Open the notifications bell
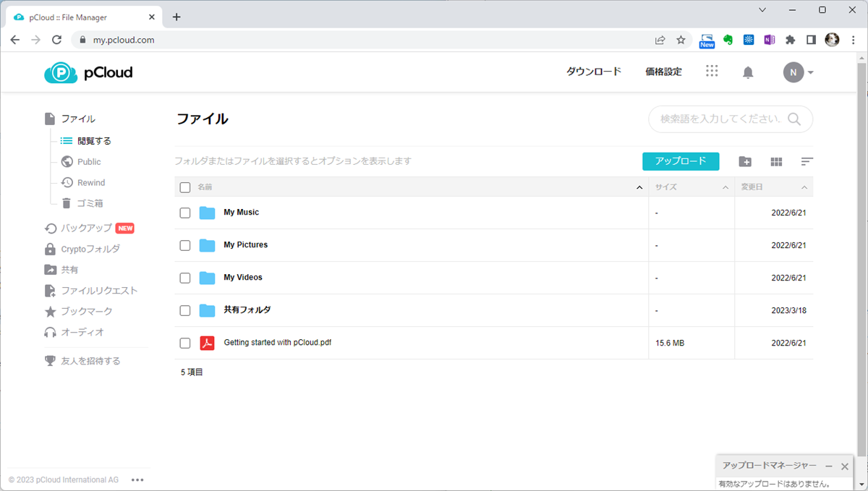 tap(748, 72)
